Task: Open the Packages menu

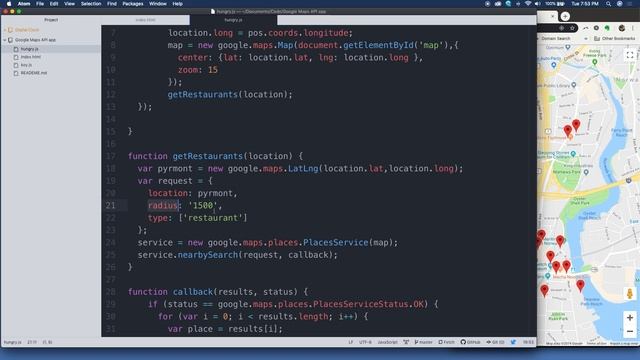Action: [x=133, y=4]
